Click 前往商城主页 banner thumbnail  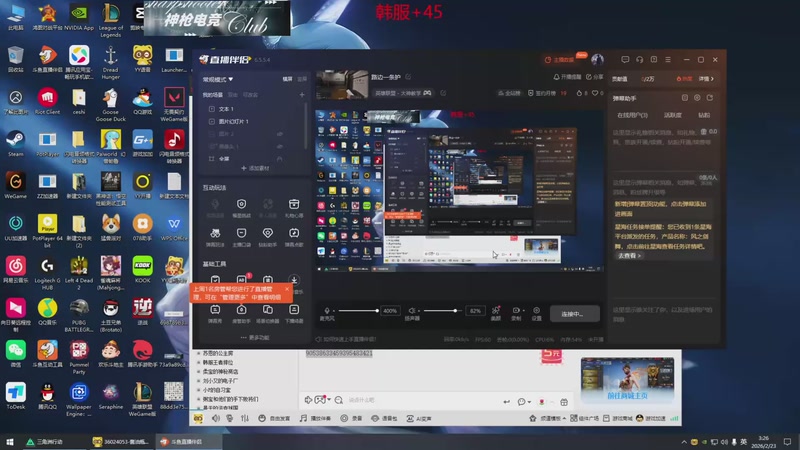click(x=627, y=380)
